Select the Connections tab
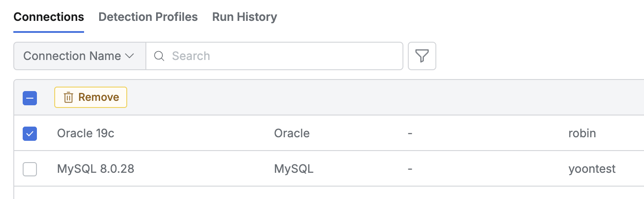The width and height of the screenshot is (644, 199). (x=49, y=17)
